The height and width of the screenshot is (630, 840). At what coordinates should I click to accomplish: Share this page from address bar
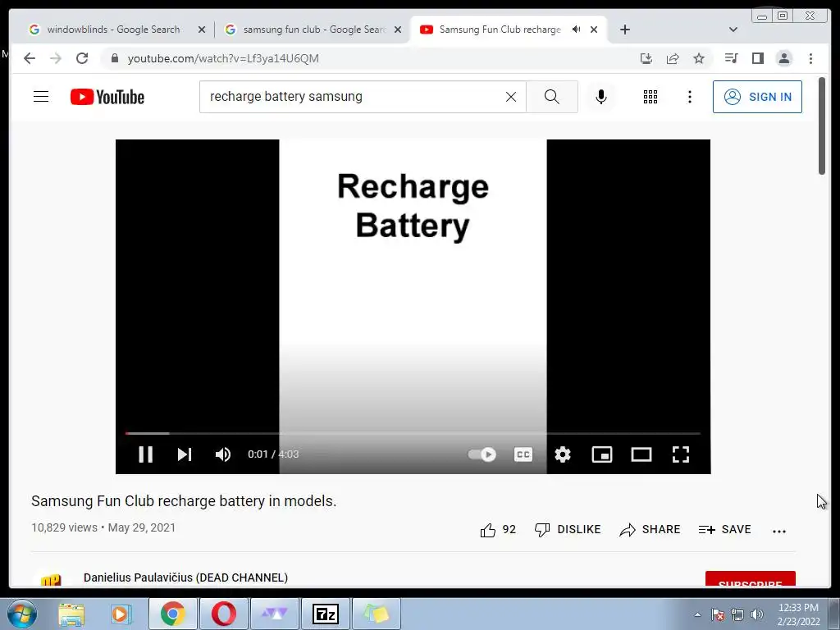coord(673,58)
